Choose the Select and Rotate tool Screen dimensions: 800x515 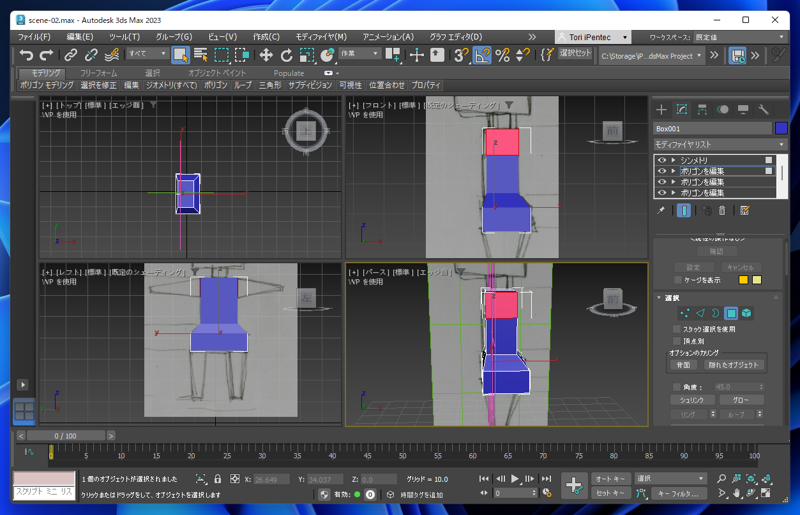point(286,55)
